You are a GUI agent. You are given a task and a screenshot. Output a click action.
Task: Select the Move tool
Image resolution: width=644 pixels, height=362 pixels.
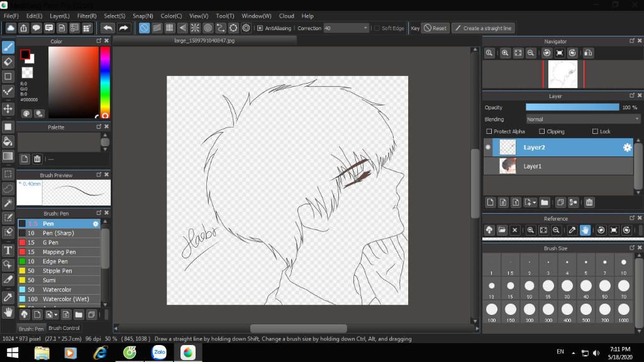click(8, 109)
